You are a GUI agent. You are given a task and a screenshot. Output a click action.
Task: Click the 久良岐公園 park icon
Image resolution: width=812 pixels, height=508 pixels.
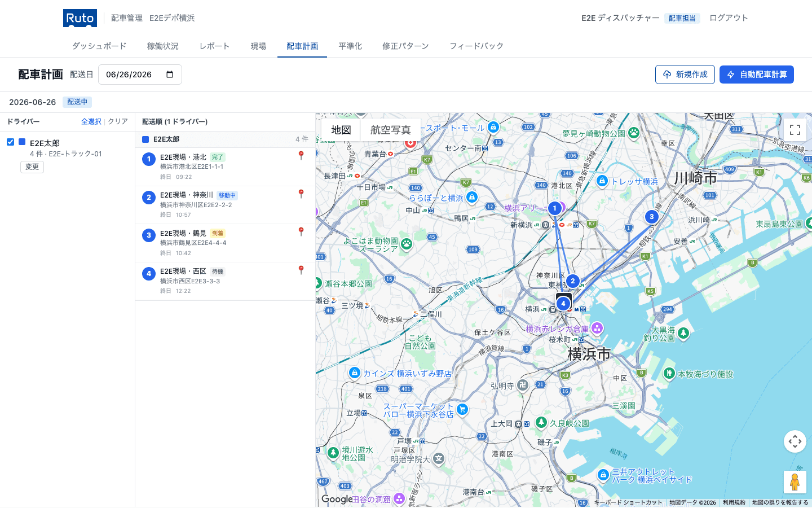(541, 422)
